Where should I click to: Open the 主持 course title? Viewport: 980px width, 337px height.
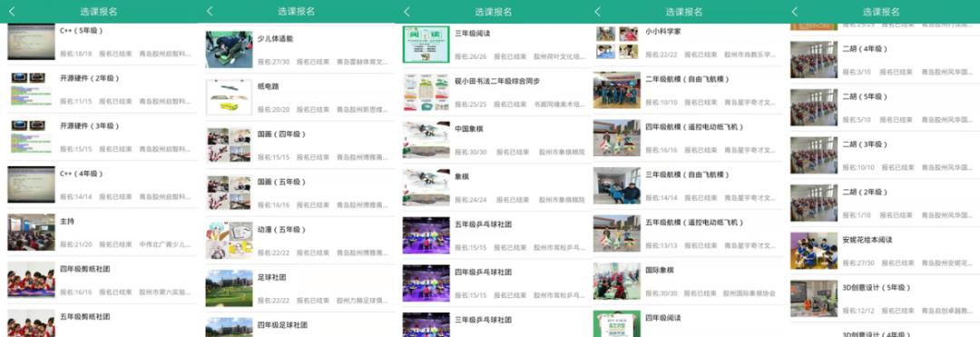[67, 222]
